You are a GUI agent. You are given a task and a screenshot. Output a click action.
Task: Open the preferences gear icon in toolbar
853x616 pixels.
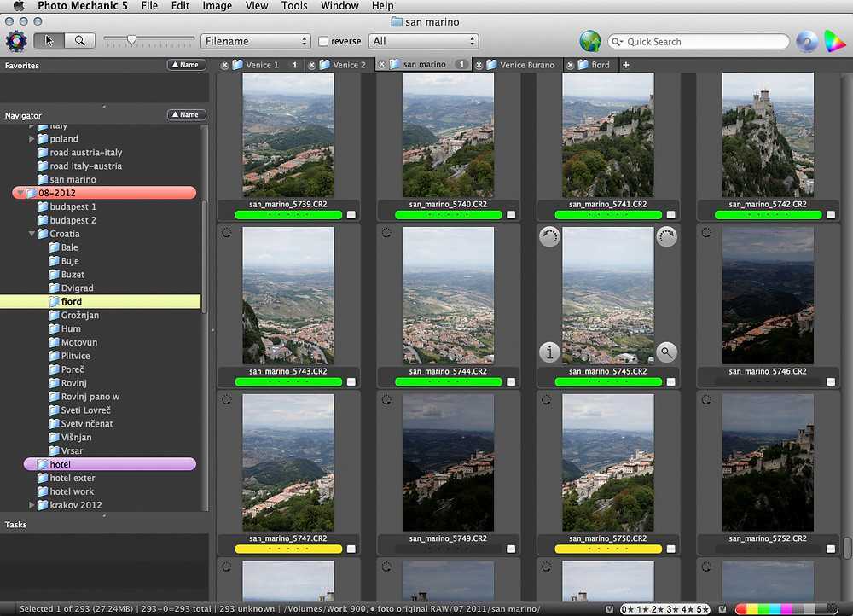[x=15, y=41]
